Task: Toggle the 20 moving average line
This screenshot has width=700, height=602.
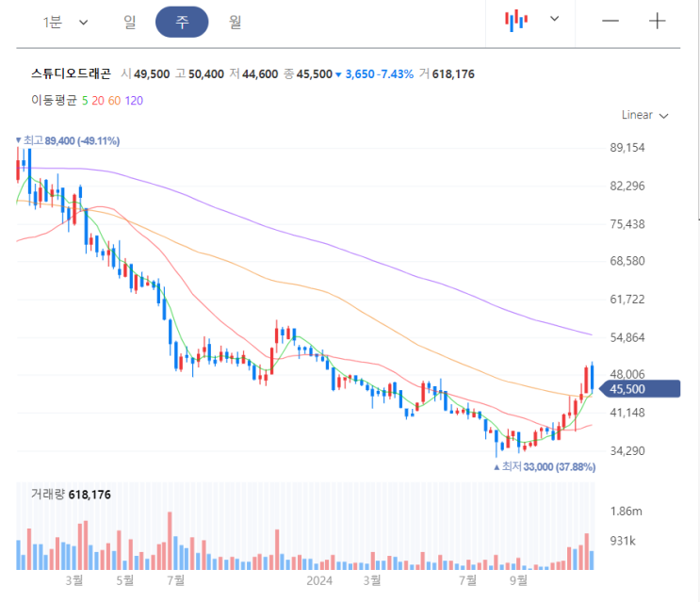Action: click(x=98, y=101)
